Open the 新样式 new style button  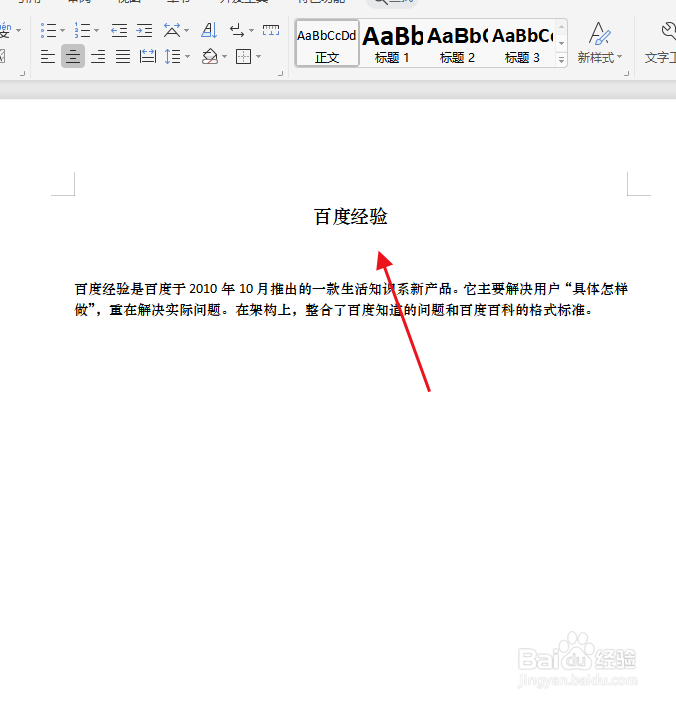click(x=600, y=43)
